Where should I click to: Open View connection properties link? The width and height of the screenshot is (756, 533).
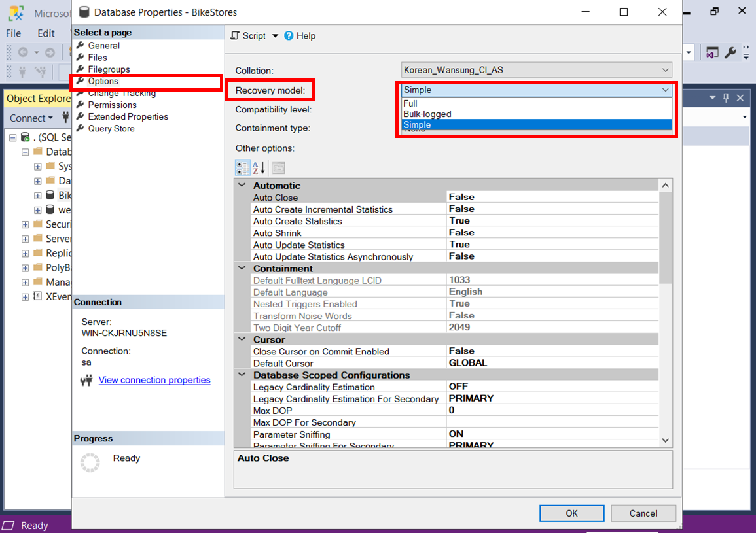tap(154, 380)
